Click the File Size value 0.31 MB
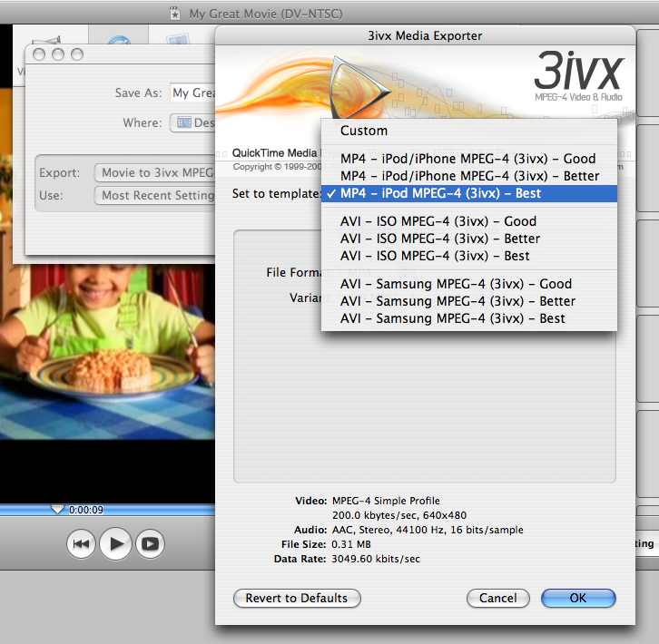659x644 pixels. [351, 544]
